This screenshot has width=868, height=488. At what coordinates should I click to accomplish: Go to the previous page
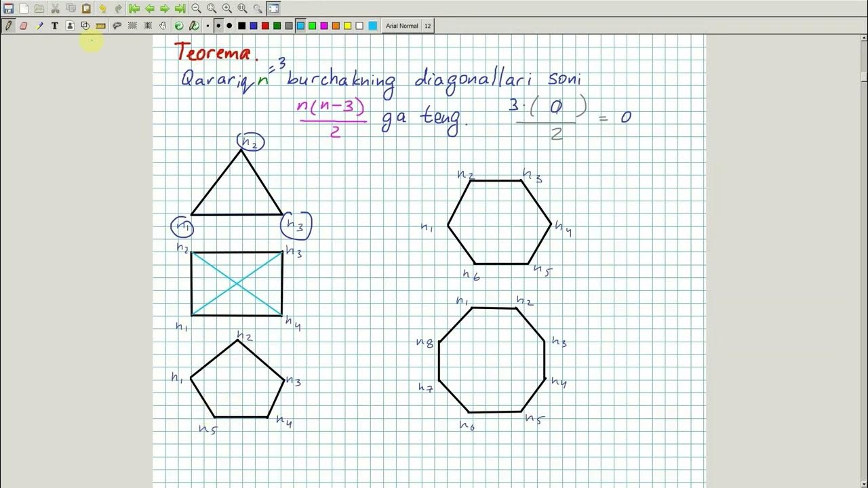point(149,8)
